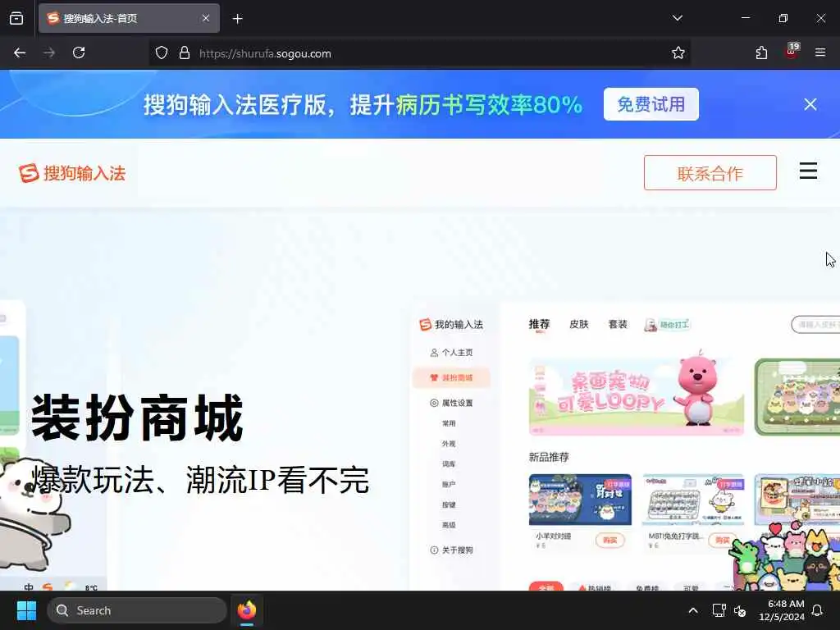
Task: Open the Firefox View icon
Action: (16, 19)
